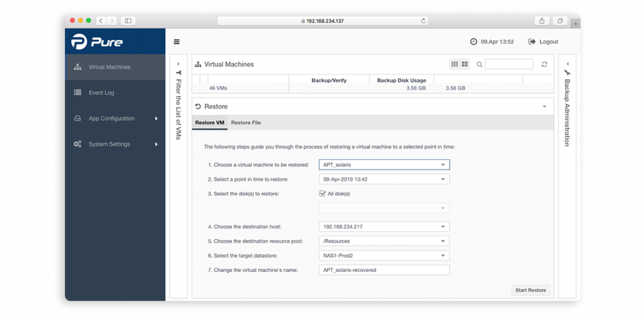
Task: Switch VM list to small grid view
Action: pos(455,64)
